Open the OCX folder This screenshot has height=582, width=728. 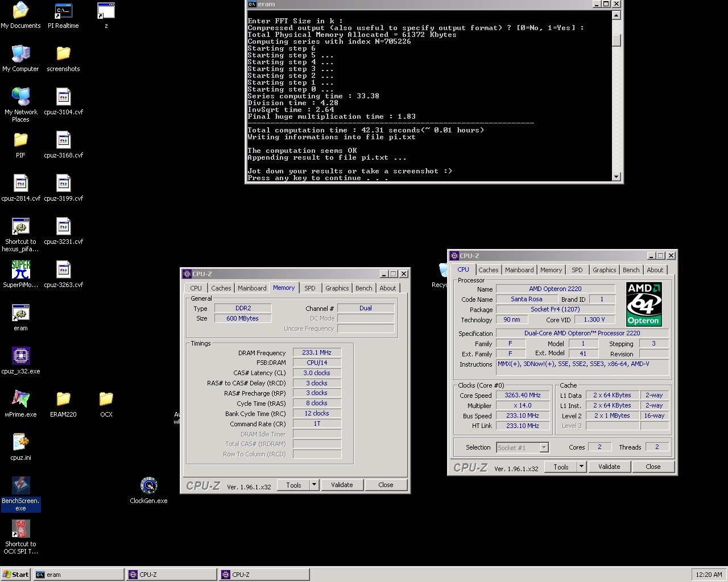click(x=106, y=404)
